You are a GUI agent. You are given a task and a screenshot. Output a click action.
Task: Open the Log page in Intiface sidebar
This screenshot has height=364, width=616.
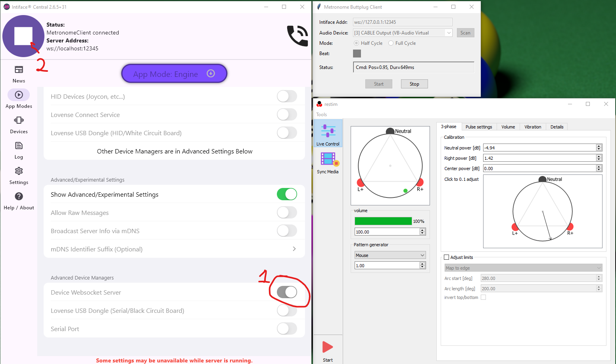pyautogui.click(x=19, y=150)
